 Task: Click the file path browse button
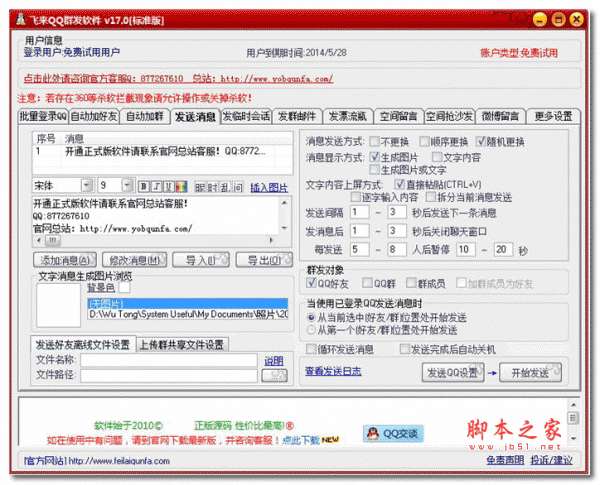point(274,376)
